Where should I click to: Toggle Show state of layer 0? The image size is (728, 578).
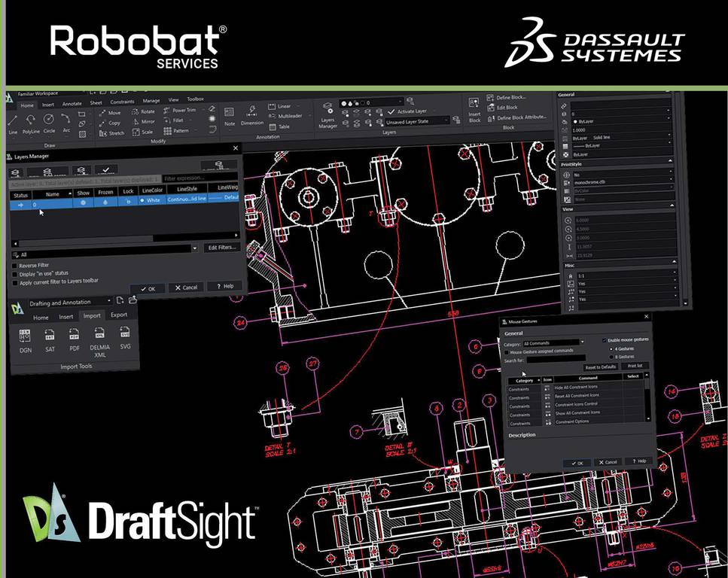(x=83, y=203)
